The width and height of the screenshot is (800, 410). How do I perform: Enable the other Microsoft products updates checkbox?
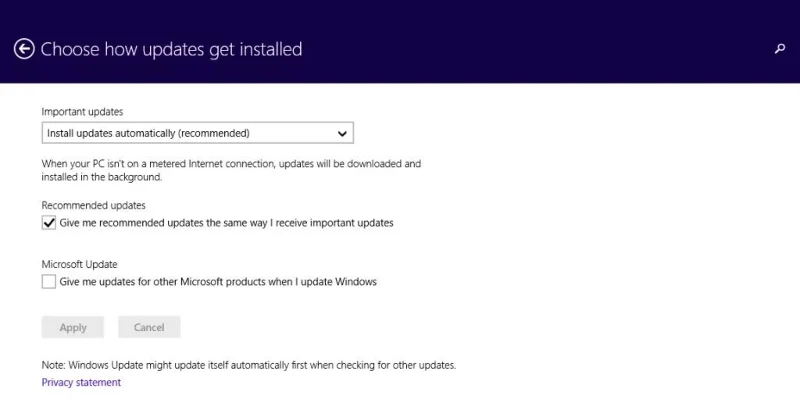(49, 281)
